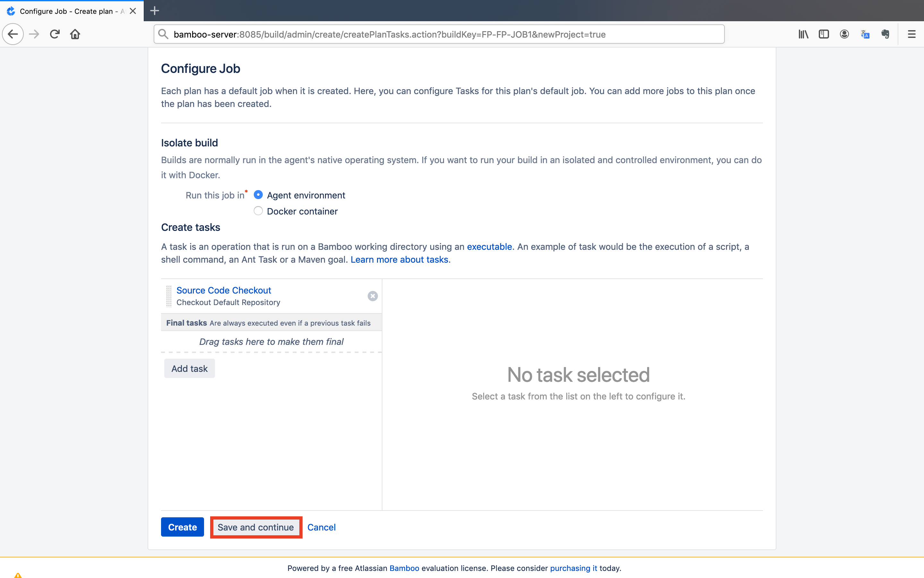Close the Configure Job tab

(133, 11)
